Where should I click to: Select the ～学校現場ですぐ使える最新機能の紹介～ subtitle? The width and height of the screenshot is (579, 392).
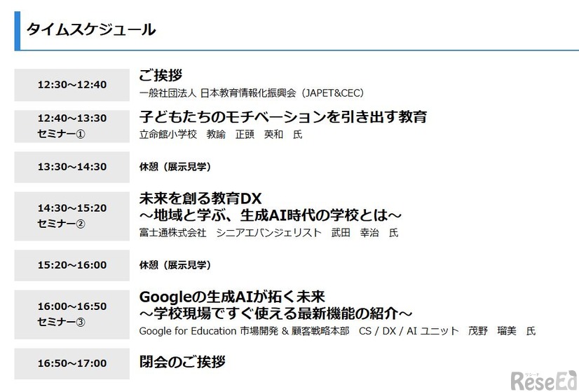276,313
